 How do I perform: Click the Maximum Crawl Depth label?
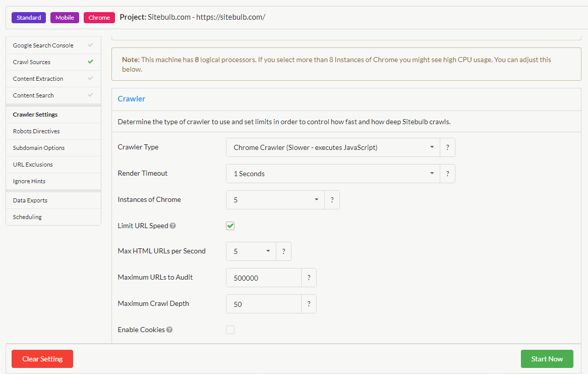coord(153,303)
